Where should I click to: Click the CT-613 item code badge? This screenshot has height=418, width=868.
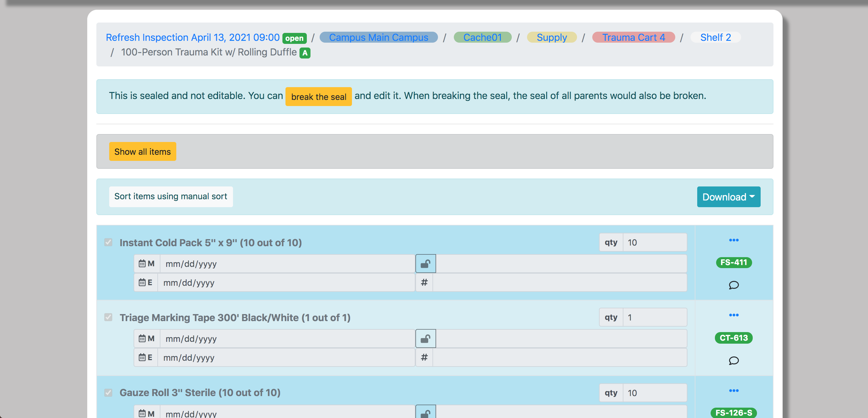tap(733, 338)
